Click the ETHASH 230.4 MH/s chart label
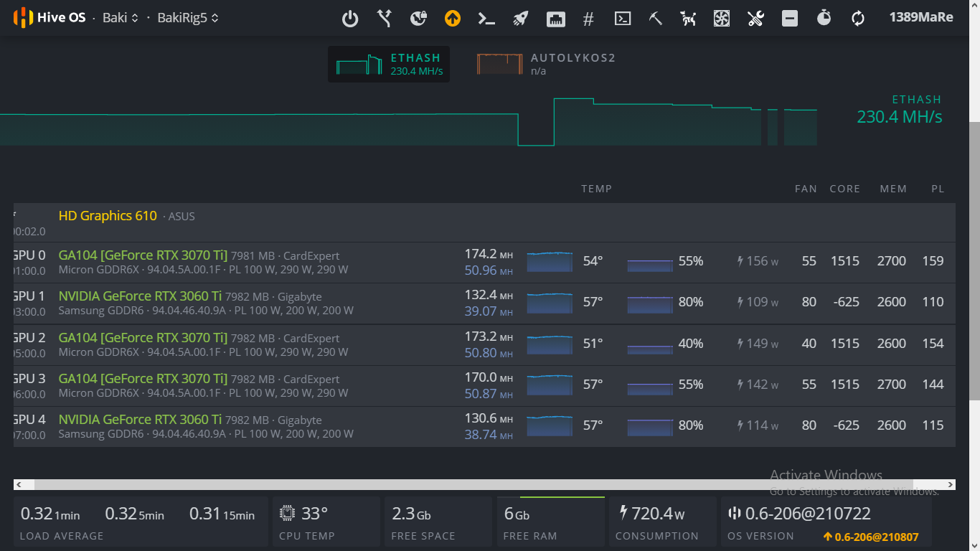This screenshot has height=551, width=980. [899, 109]
